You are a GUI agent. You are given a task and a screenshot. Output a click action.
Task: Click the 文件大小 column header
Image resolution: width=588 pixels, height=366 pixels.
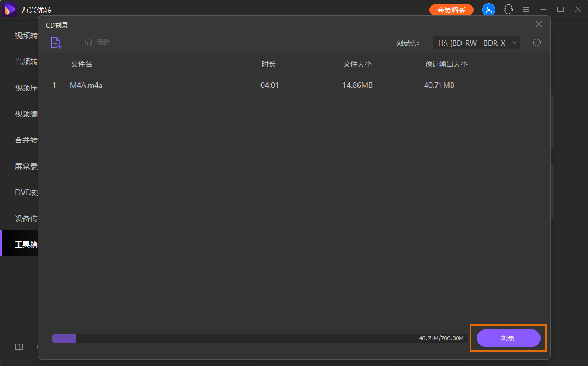(x=357, y=64)
